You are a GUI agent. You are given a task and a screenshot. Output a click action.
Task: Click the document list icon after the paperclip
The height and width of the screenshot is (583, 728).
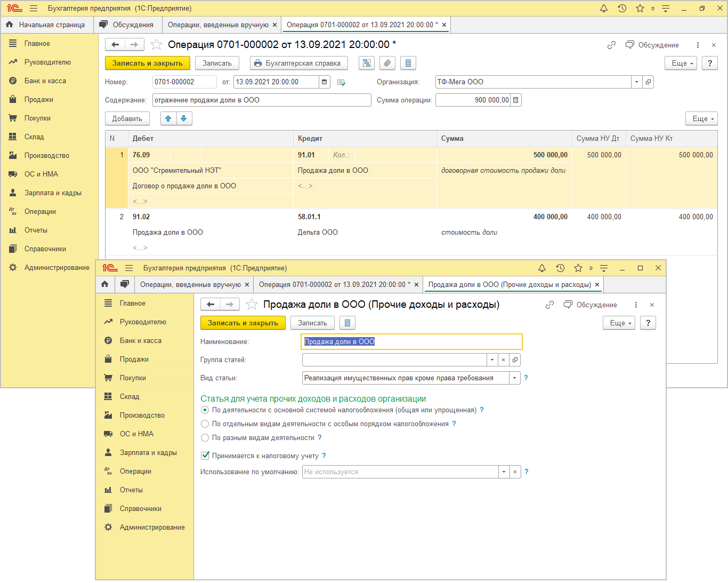408,63
